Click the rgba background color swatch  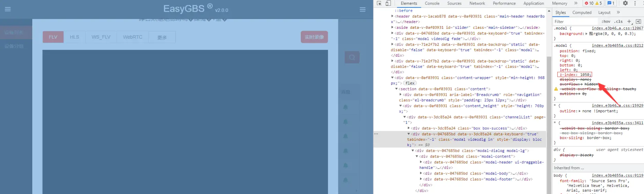591,34
